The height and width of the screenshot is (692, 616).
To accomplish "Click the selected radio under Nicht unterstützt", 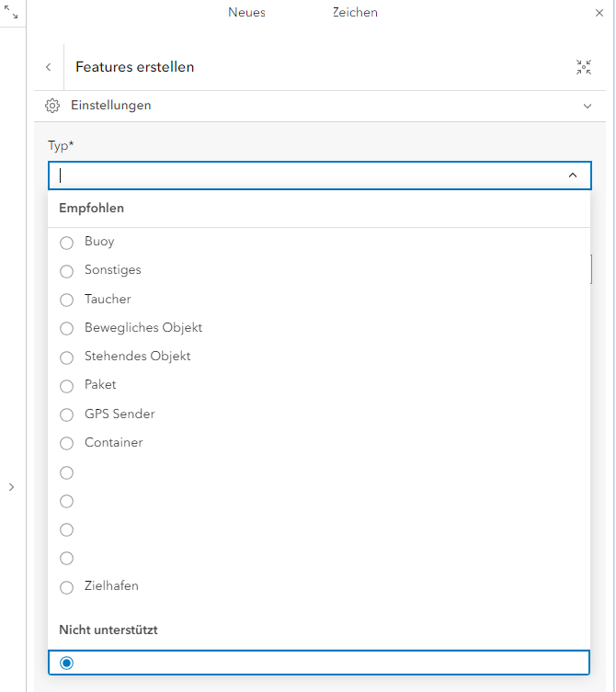I will (67, 663).
